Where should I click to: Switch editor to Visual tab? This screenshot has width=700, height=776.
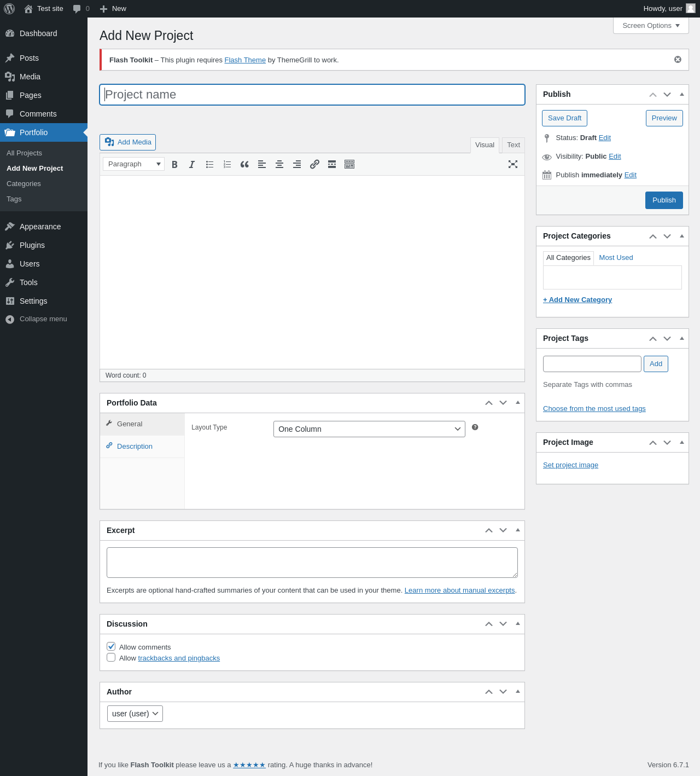[x=485, y=145]
